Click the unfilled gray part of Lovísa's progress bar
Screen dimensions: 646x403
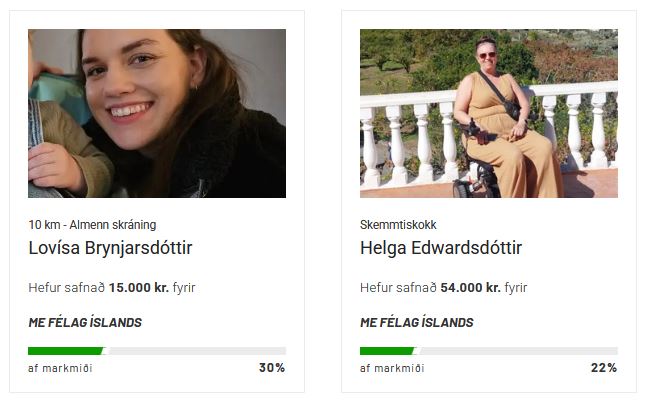coord(197,351)
